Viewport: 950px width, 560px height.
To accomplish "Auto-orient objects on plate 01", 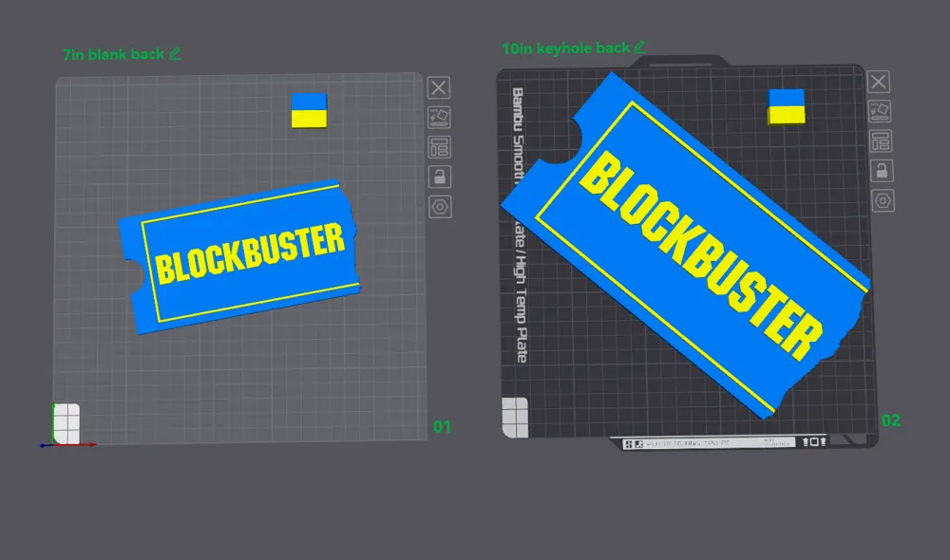I will (439, 117).
